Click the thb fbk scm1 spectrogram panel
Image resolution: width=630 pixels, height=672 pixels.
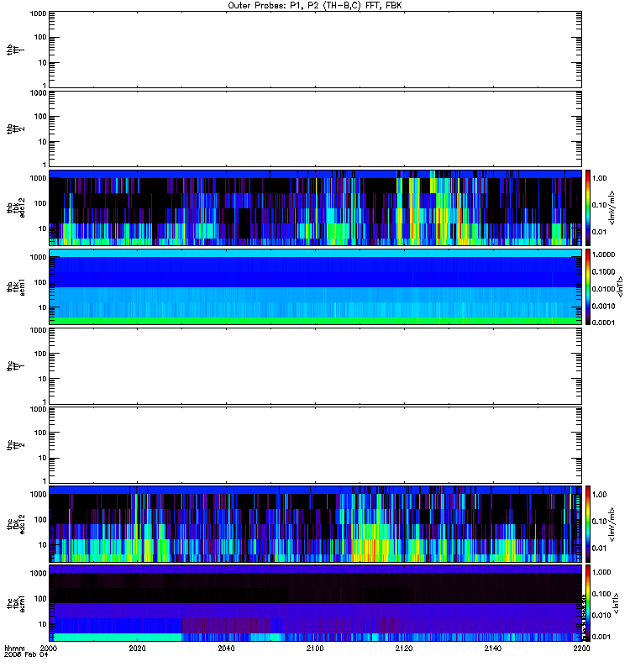(x=316, y=286)
